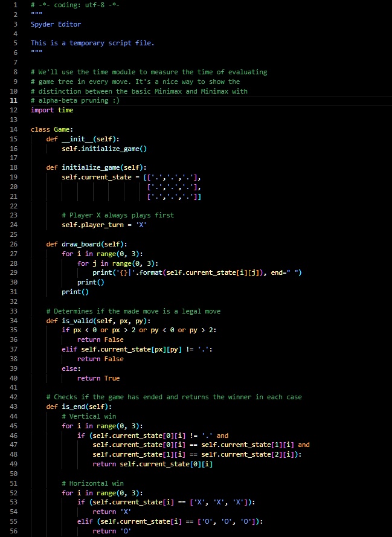Click the "['O', 'O', 'O']" comparison line
Screen dimensions: 392x537
[x=170, y=521]
